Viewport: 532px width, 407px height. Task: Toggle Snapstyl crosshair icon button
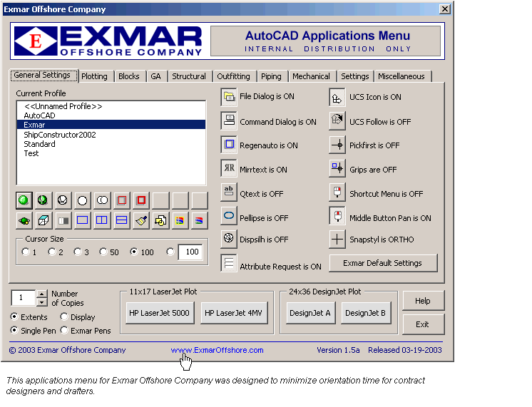click(337, 239)
